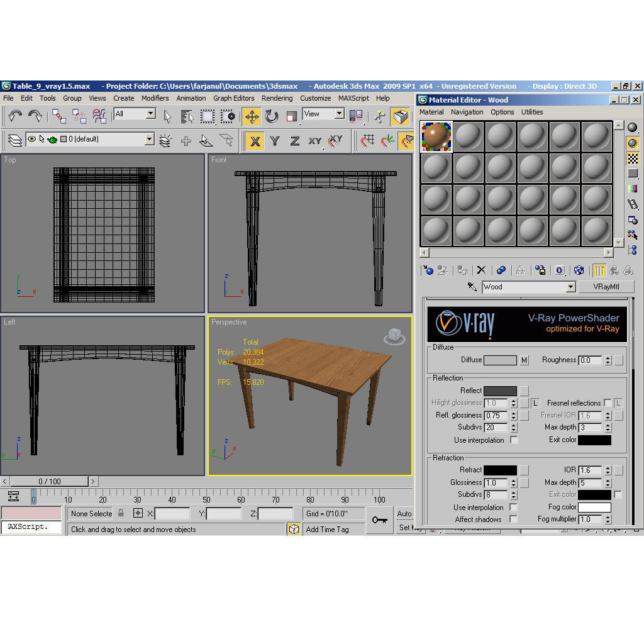The image size is (644, 644).
Task: Toggle the L lock button beside Hilight glossiness
Action: (x=535, y=403)
